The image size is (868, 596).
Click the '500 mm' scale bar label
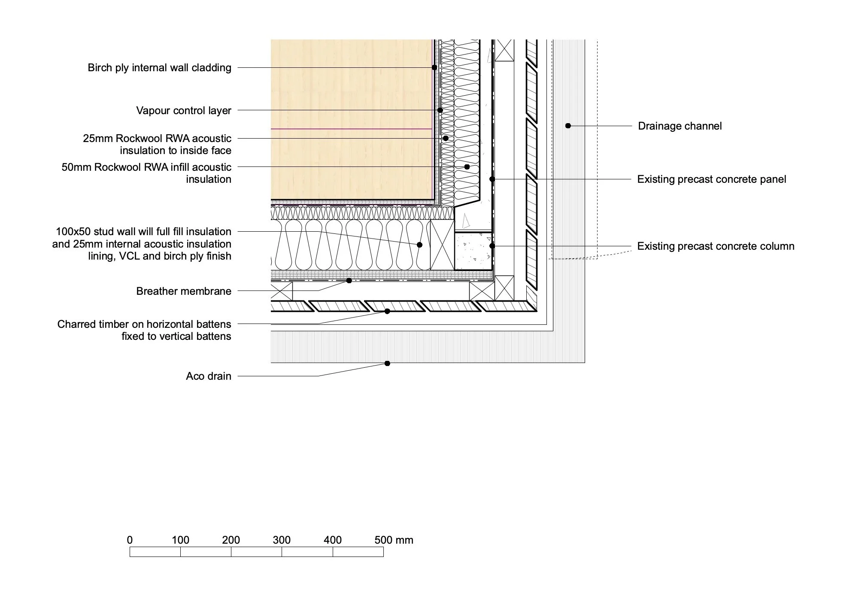tap(393, 540)
